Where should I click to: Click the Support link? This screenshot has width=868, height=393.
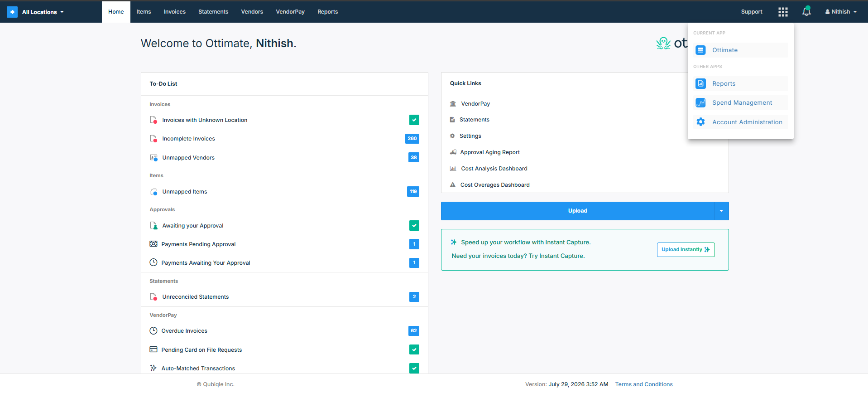(x=752, y=12)
